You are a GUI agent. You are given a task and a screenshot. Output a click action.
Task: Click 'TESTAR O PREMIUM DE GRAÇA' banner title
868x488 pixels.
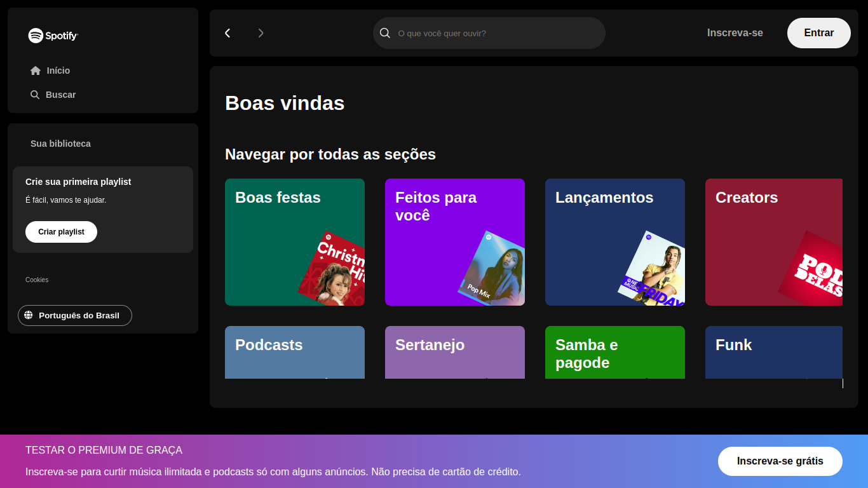pos(104,451)
